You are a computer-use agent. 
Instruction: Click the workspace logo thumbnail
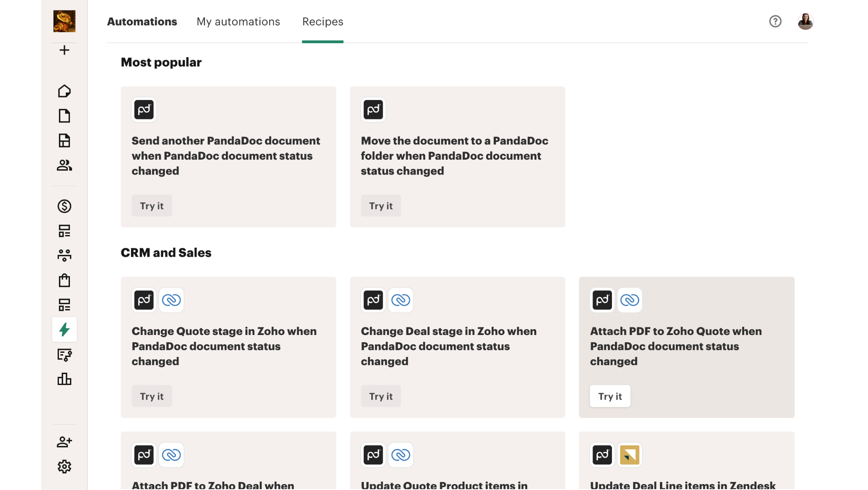(64, 21)
